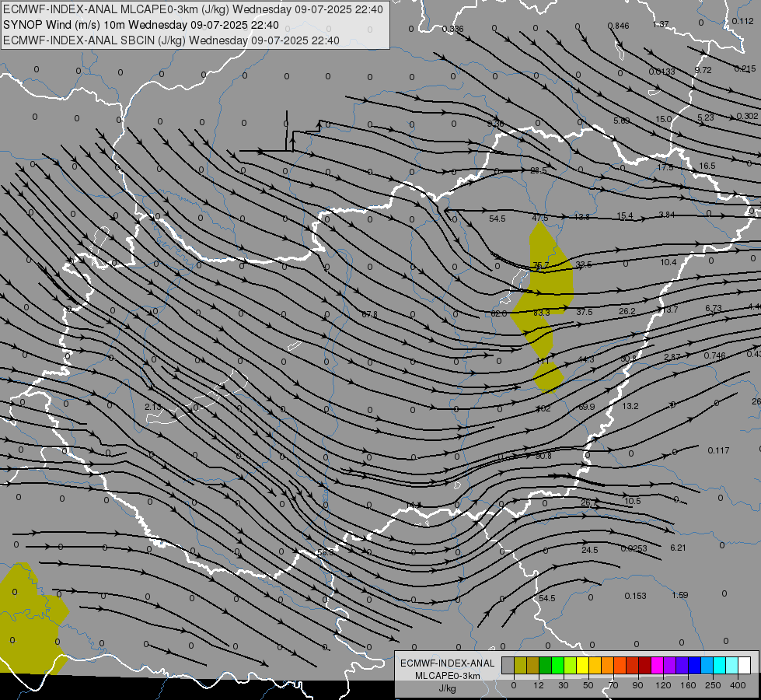
Task: Pick the white swatch at legend end
Action: click(744, 665)
